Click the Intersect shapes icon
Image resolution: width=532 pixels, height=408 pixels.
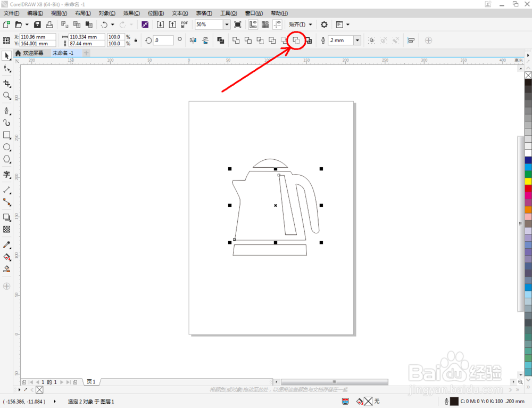pyautogui.click(x=260, y=40)
